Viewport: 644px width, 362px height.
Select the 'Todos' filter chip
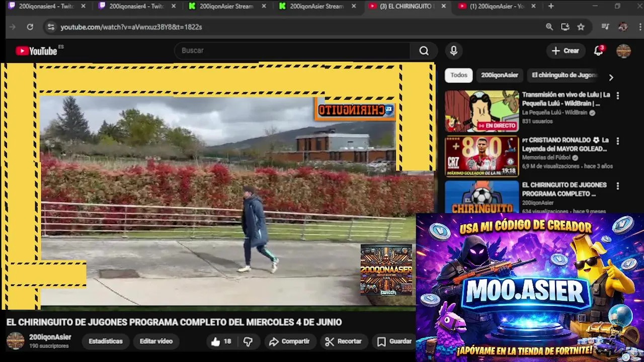[x=459, y=75]
